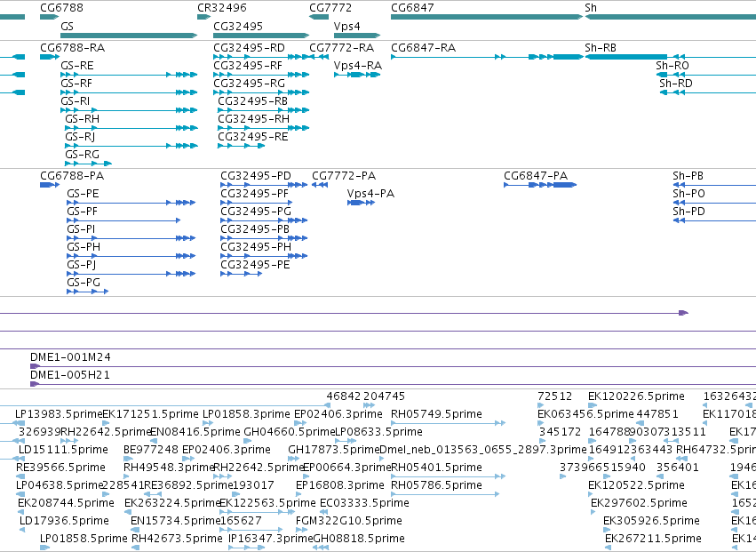The height and width of the screenshot is (552, 756).
Task: Select the Sh-RD transcript label
Action: point(676,84)
